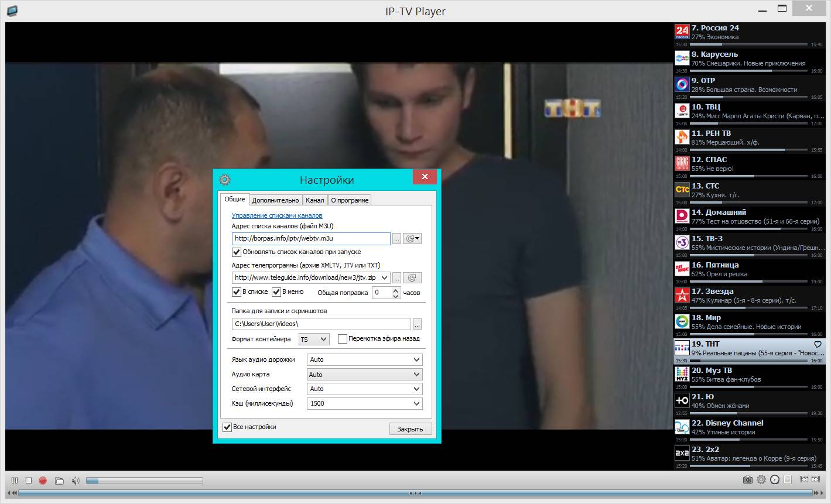Screen dimensions: 831x504
Task: Click the bottom channel position scrollbar
Action: coord(415,493)
